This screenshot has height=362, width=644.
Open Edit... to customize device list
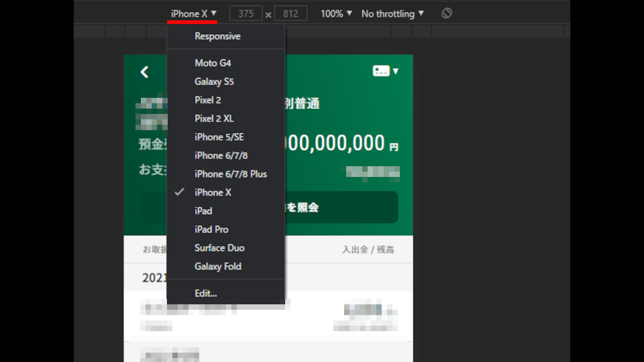pos(225,294)
